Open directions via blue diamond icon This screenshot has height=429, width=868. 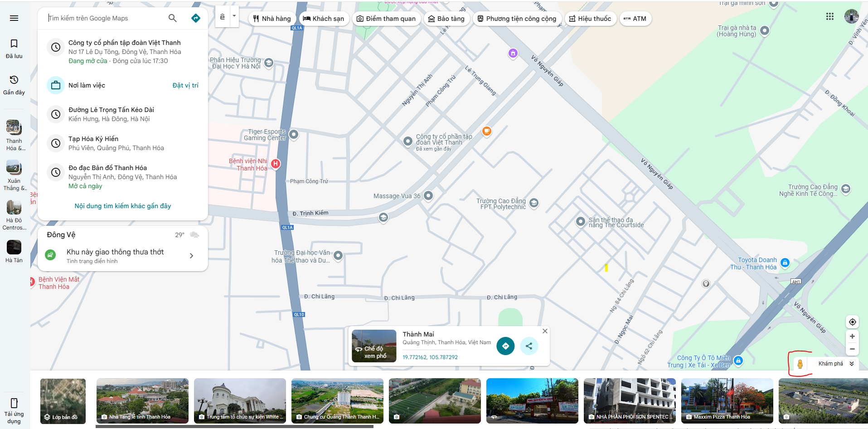click(196, 18)
